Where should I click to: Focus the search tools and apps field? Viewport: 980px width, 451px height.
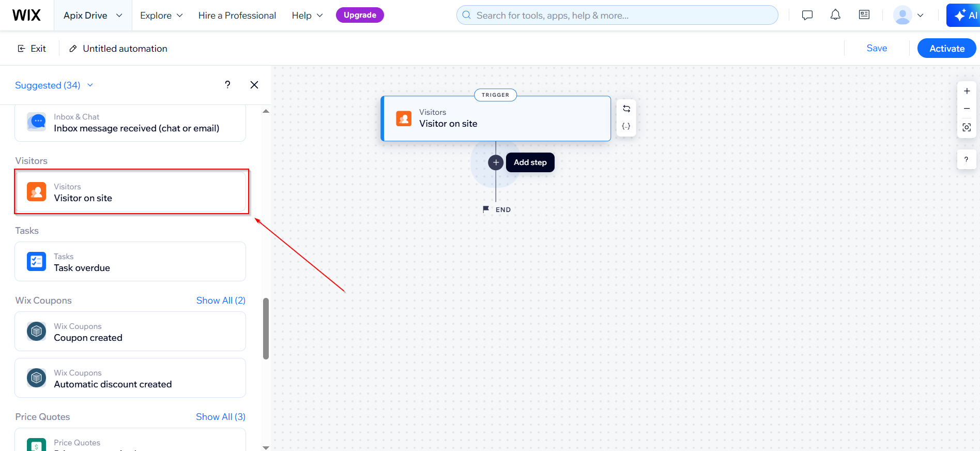pyautogui.click(x=617, y=15)
